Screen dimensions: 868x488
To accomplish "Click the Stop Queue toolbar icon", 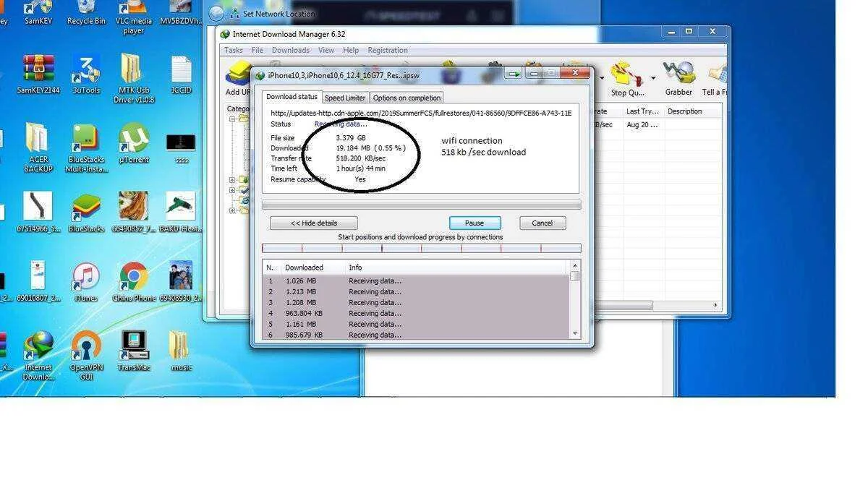I will tap(627, 80).
